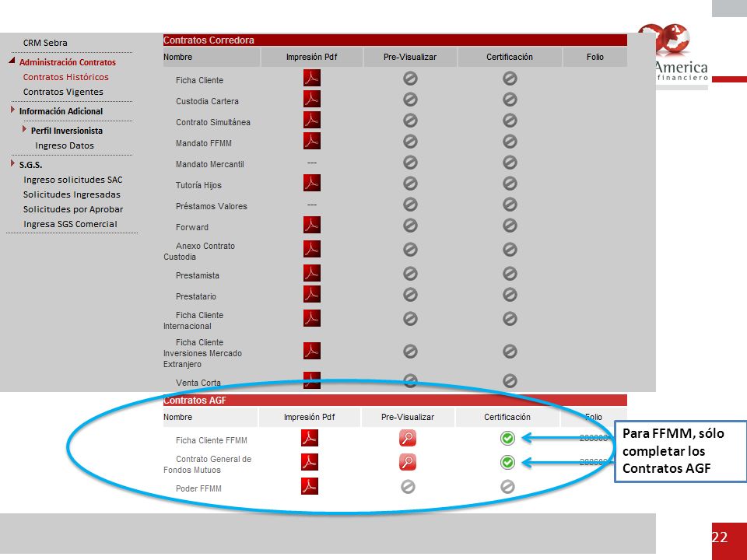The width and height of the screenshot is (747, 560).
Task: Open the Forward contract PDF icon
Action: [311, 225]
